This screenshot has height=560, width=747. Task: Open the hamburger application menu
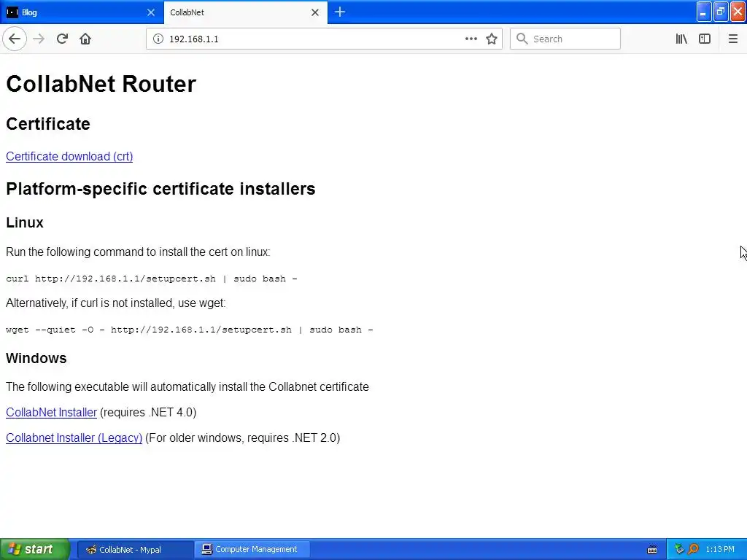[732, 39]
